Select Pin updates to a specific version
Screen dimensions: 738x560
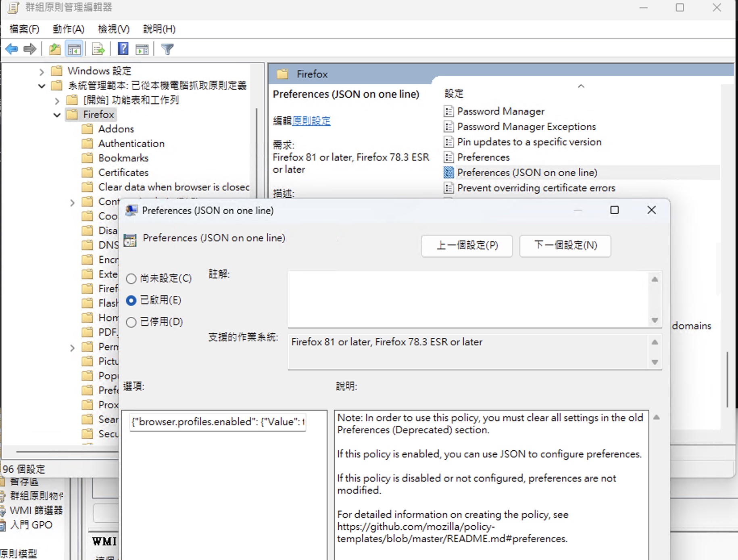(x=529, y=142)
